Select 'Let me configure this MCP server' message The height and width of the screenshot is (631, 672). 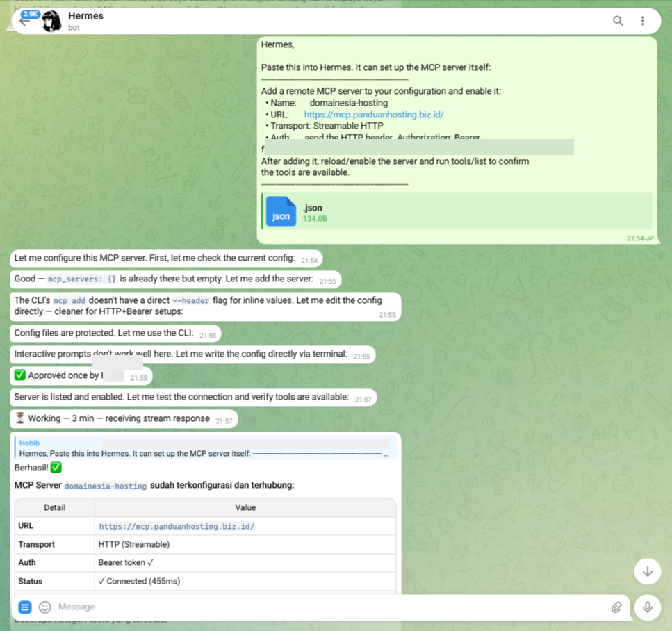point(166,259)
